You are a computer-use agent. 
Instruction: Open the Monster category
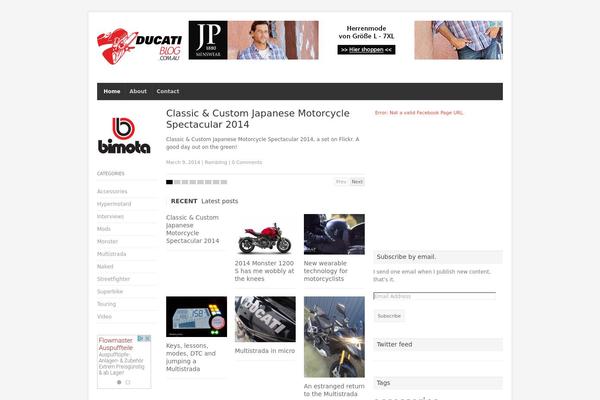click(x=108, y=242)
